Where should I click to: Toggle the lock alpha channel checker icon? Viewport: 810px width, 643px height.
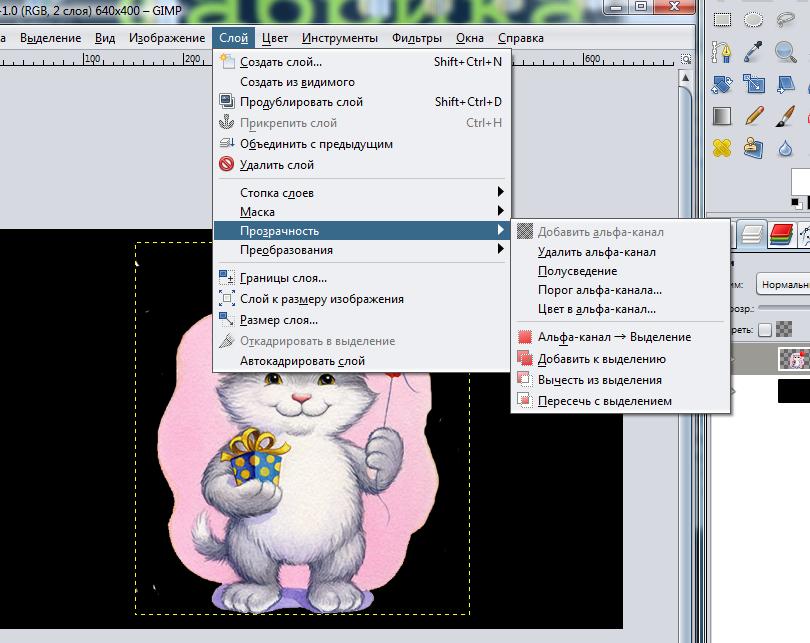pos(784,329)
